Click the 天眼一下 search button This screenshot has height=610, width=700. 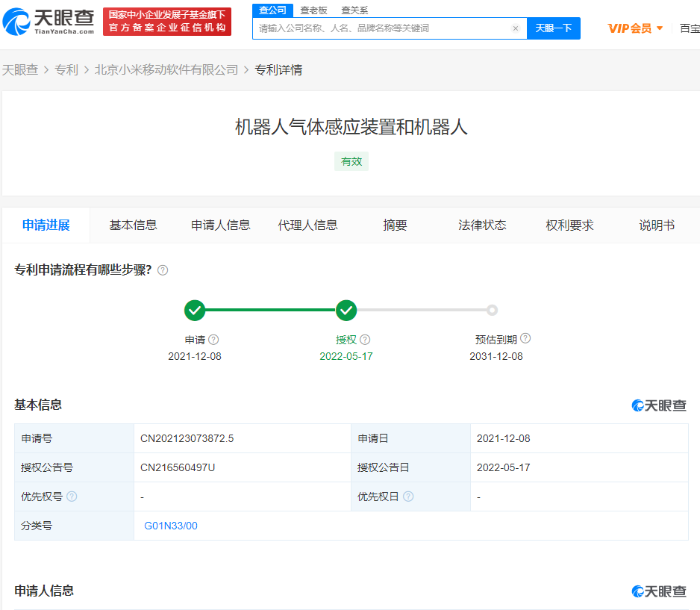click(554, 28)
